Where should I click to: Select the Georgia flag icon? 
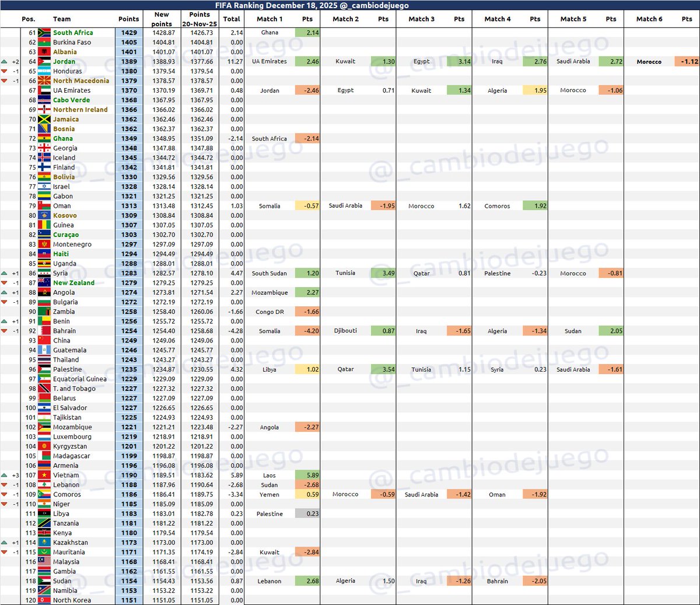tap(44, 148)
